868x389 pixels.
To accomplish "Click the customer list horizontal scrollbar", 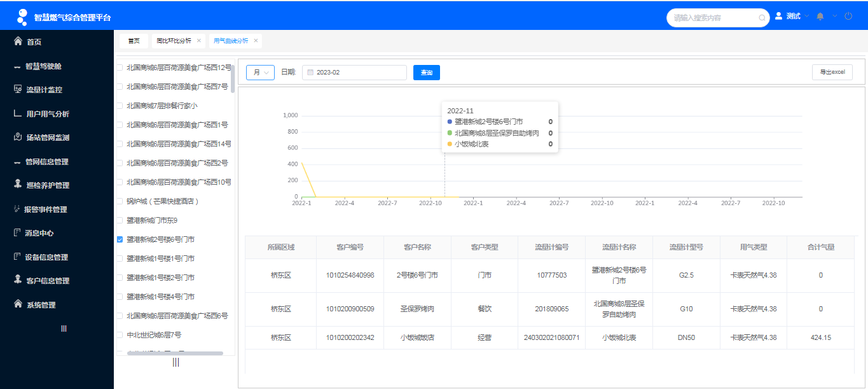I will click(x=175, y=353).
